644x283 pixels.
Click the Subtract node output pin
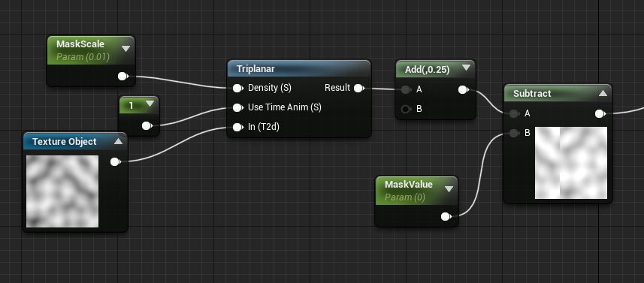[600, 113]
